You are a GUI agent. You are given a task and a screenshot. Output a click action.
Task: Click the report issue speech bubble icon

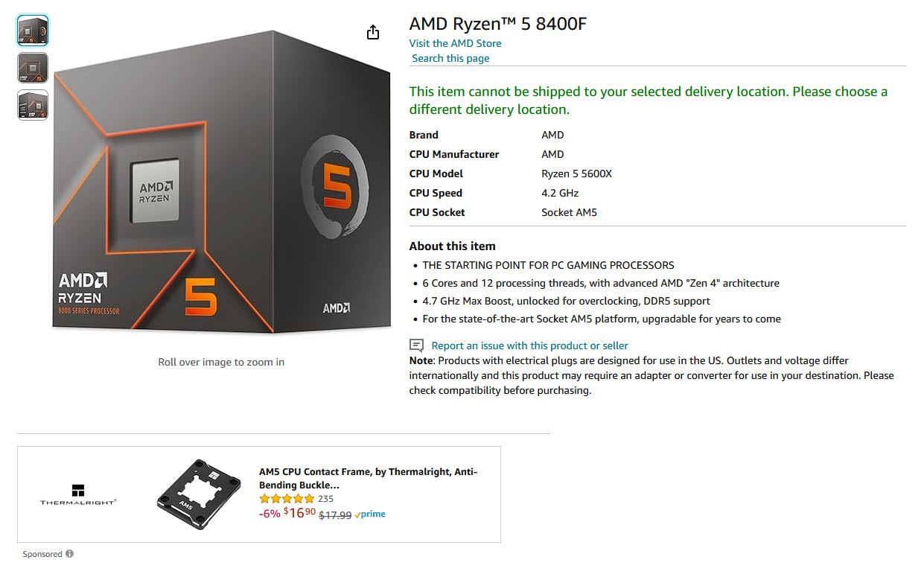(x=417, y=345)
